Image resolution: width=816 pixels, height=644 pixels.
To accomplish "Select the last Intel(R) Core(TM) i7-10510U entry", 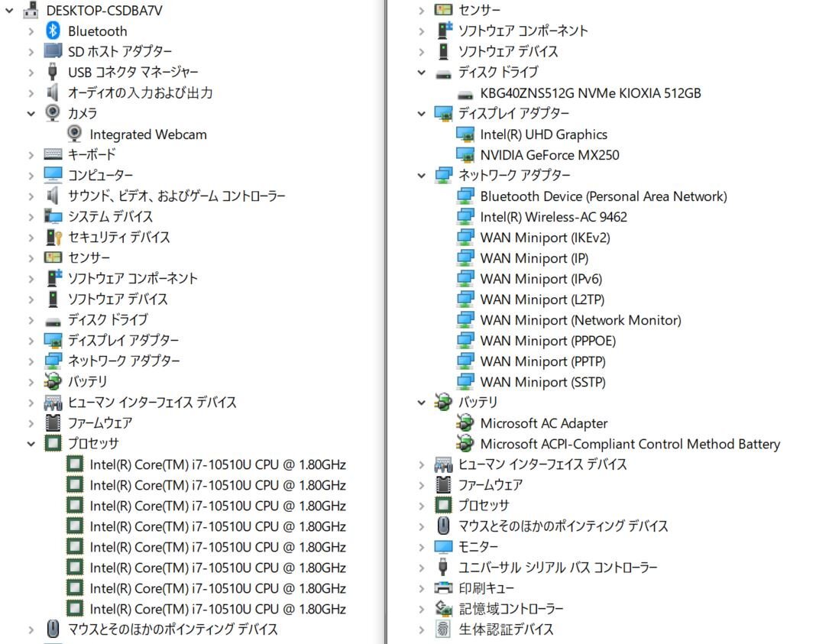I will (218, 609).
